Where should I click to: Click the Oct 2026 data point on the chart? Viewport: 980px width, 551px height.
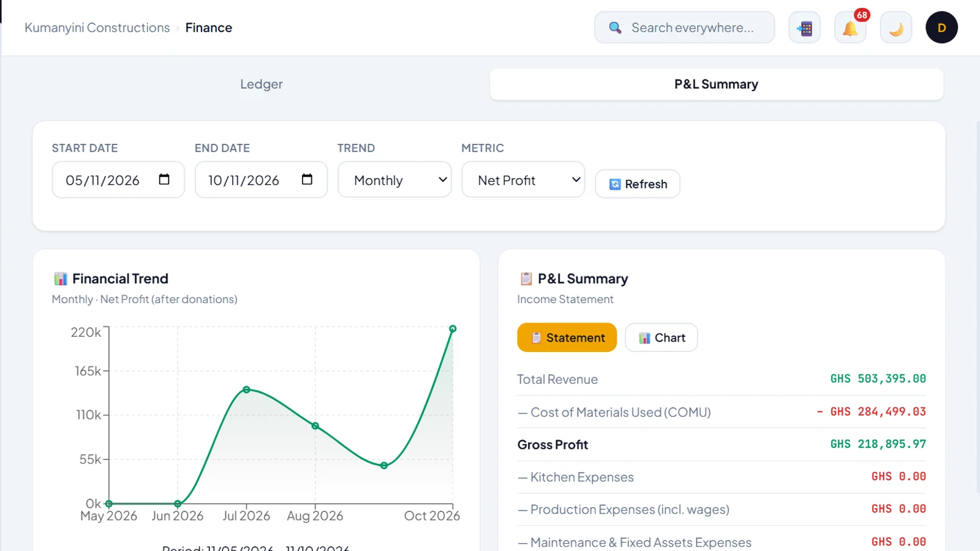(453, 329)
